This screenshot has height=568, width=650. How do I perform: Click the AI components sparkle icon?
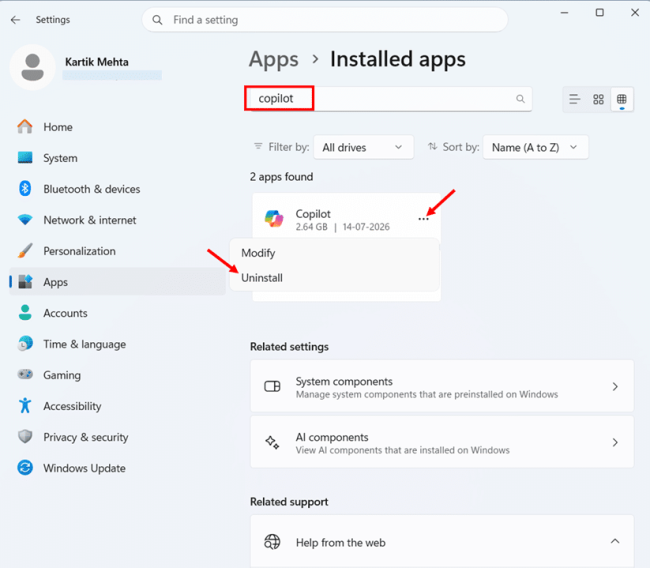coord(272,442)
